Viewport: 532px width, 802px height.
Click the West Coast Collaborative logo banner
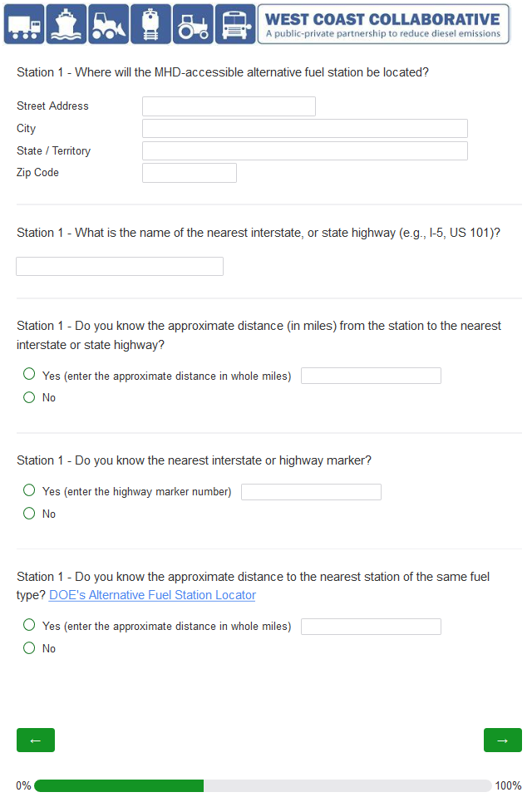pyautogui.click(x=383, y=24)
